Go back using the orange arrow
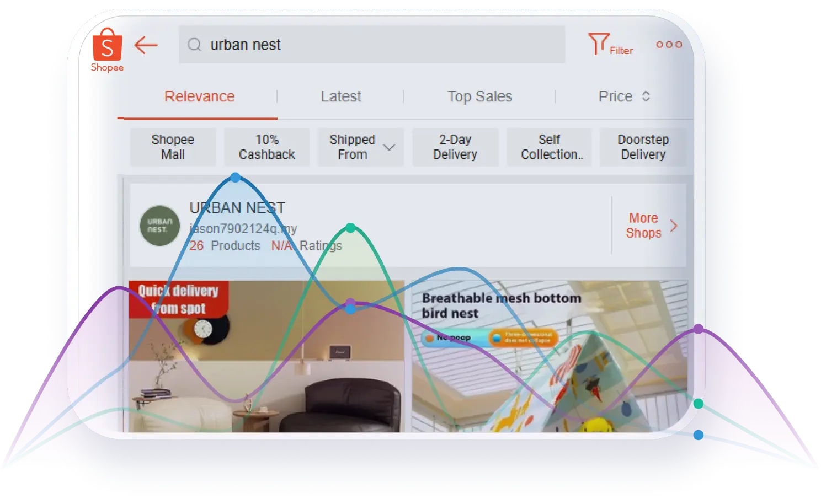821x504 pixels. pos(146,45)
